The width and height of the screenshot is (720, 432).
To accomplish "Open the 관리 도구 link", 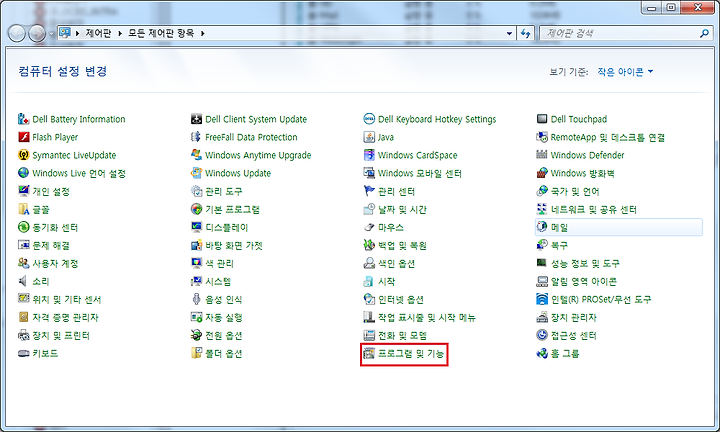I will point(224,191).
